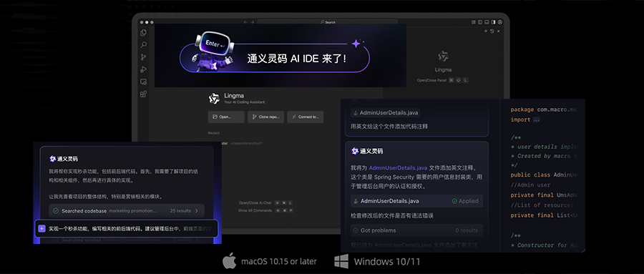Open the Run and Debug icon

pyautogui.click(x=143, y=69)
